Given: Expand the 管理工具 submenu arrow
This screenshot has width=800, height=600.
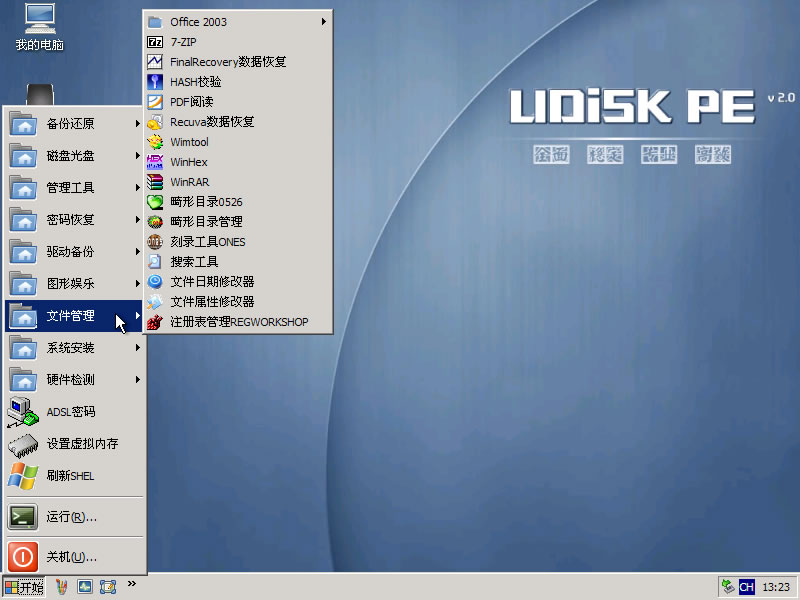Looking at the screenshot, I should (137, 188).
